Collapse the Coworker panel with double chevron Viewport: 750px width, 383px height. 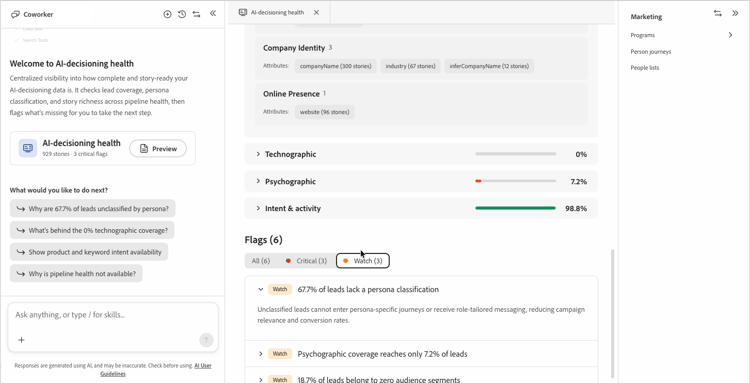[213, 14]
